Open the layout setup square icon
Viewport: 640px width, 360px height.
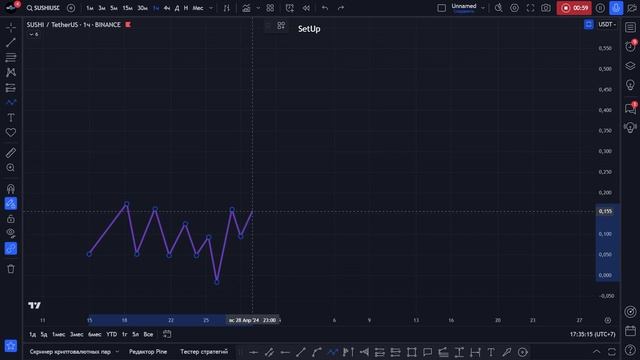click(x=442, y=8)
